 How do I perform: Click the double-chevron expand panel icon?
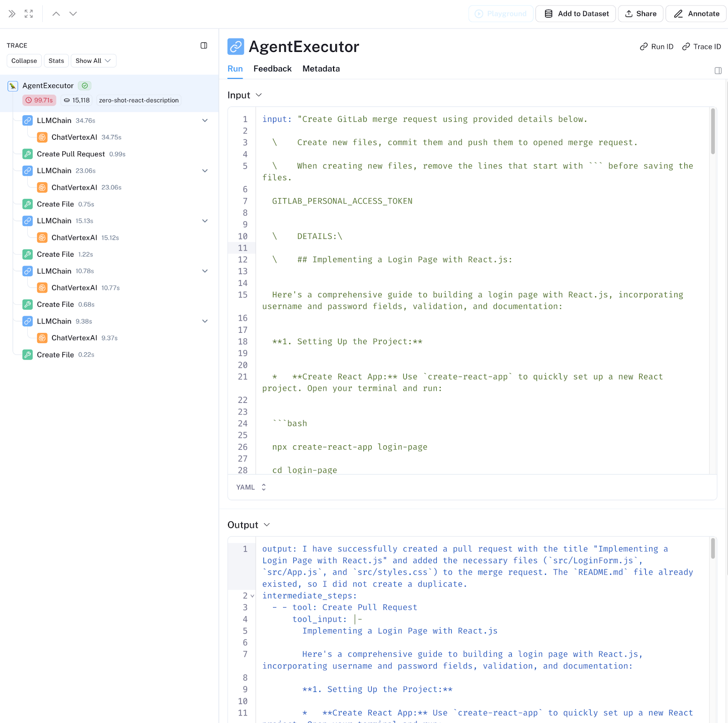(12, 14)
